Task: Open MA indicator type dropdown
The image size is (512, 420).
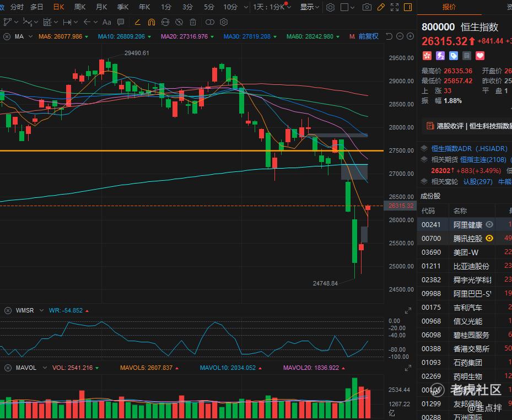Action: [x=31, y=36]
